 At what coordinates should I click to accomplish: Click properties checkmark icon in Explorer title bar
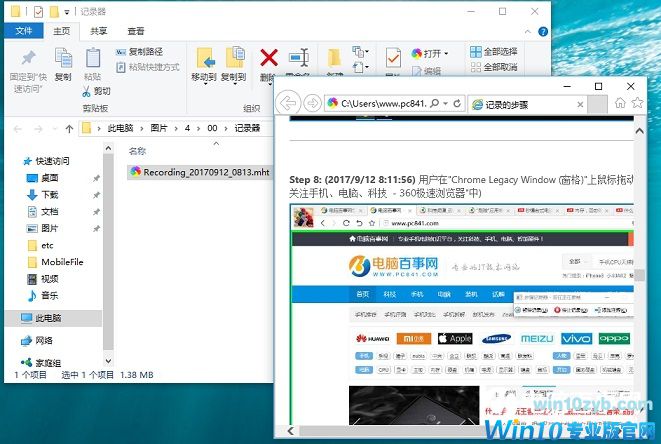[38, 12]
